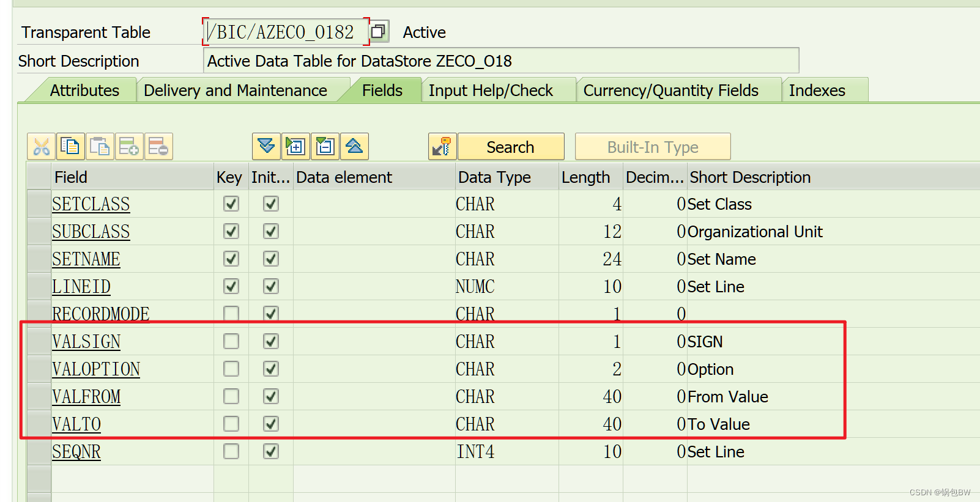
Task: Click the Copy icon in the fields toolbar
Action: click(70, 147)
